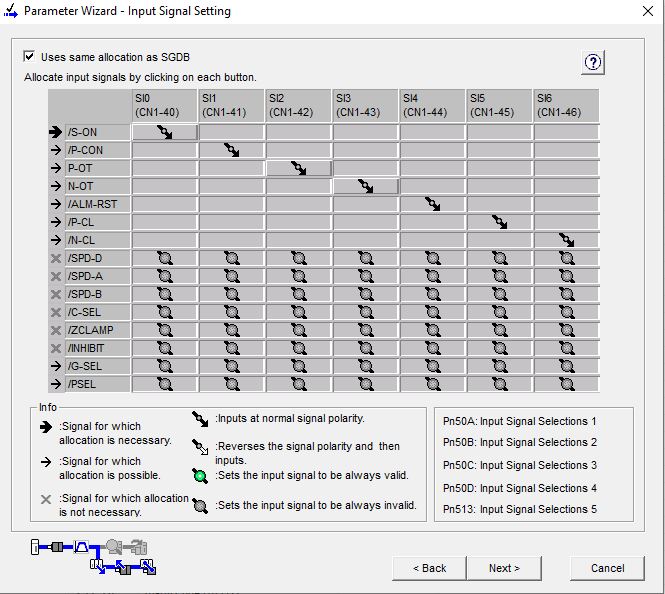Click 'Pn50B: Input Signal Selections 2' text
The height and width of the screenshot is (594, 665).
tap(520, 442)
